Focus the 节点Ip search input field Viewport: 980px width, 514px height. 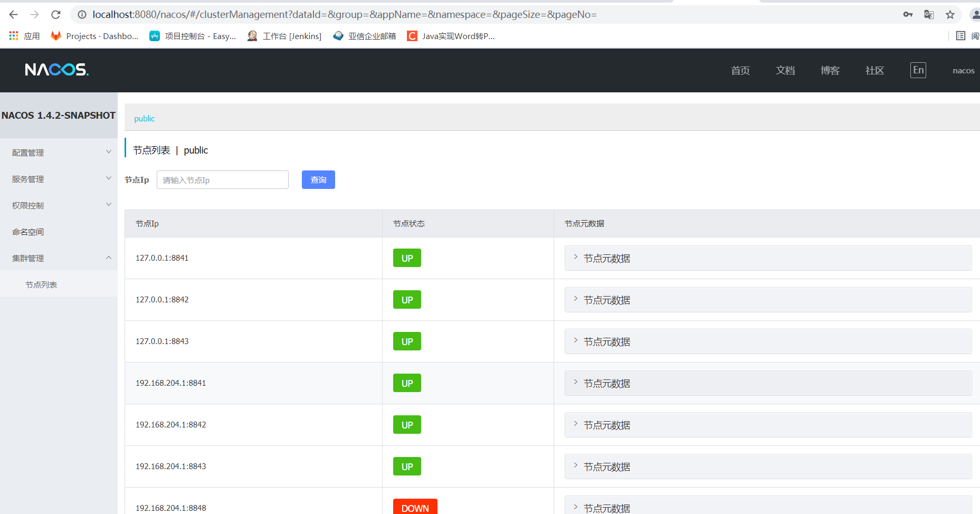[x=223, y=180]
